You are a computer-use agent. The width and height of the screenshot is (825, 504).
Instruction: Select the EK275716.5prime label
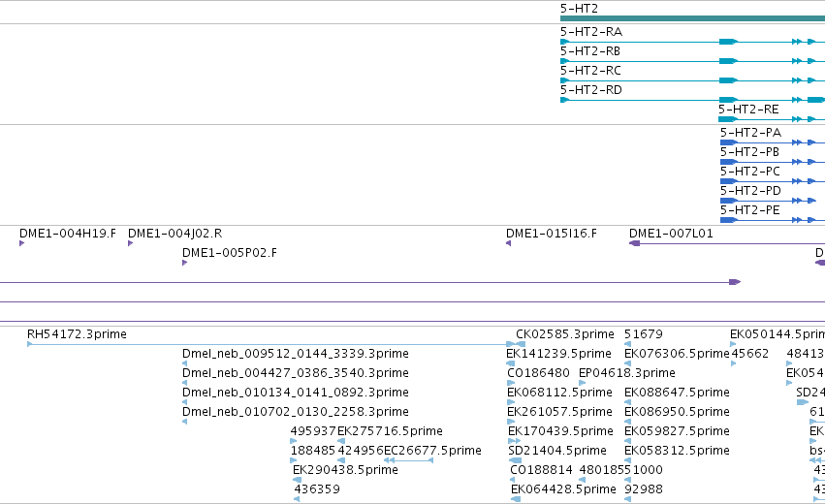point(390,431)
